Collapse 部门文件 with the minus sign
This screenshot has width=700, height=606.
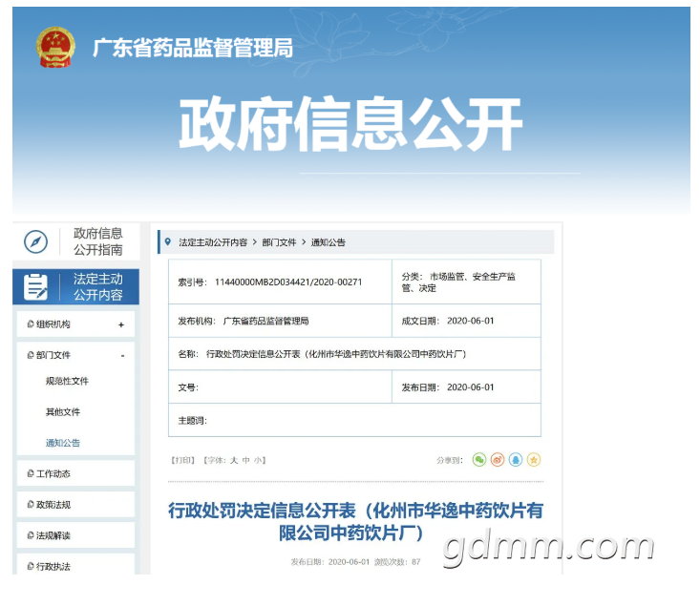tap(122, 356)
